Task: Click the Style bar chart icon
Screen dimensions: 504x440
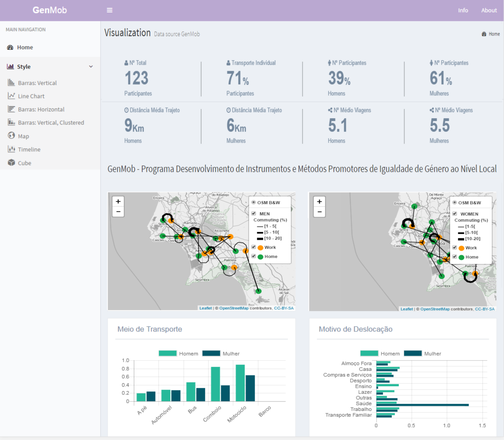Action: [10, 67]
